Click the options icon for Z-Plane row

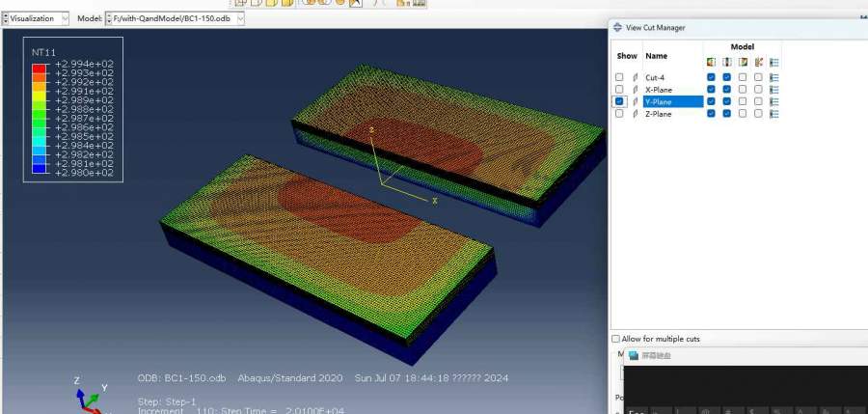coord(774,114)
